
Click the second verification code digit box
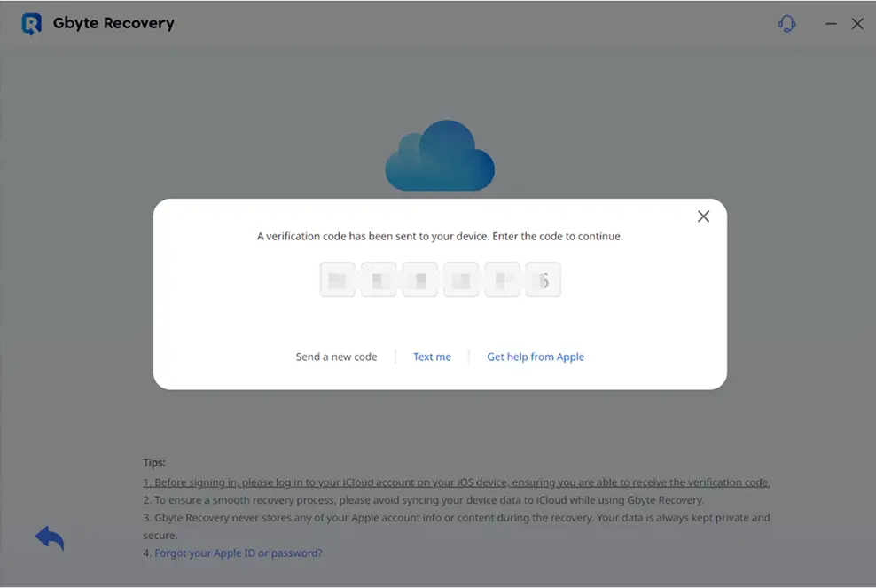point(379,279)
